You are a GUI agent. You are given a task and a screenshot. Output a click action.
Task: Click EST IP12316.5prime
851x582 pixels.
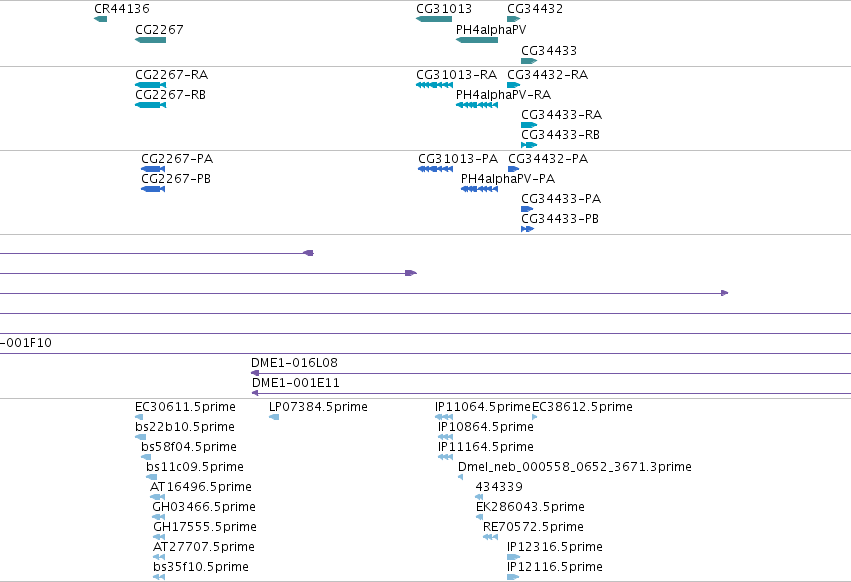(x=555, y=547)
